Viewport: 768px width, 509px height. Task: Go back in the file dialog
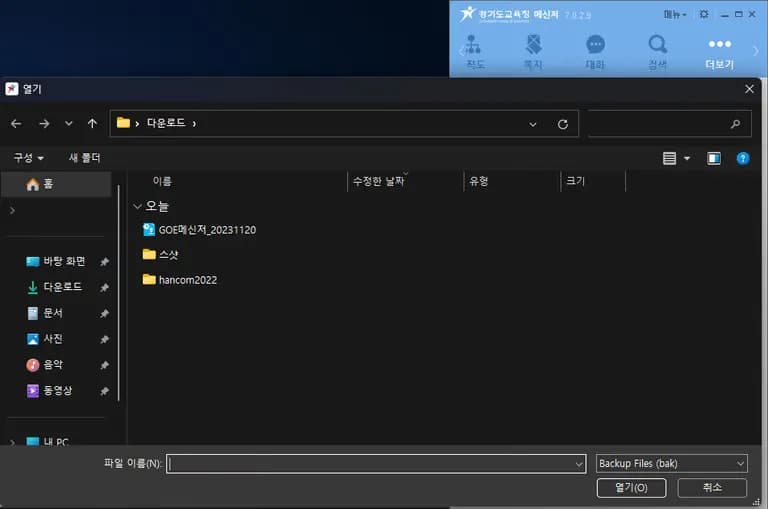pyautogui.click(x=16, y=123)
